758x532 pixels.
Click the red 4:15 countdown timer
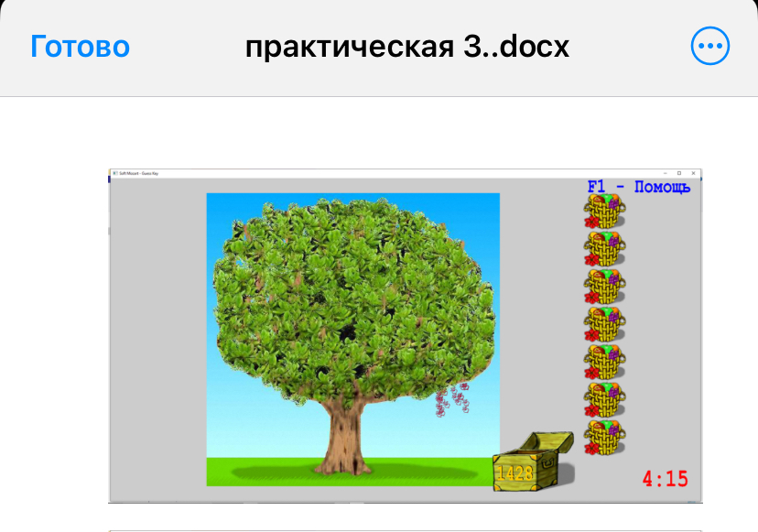[665, 479]
